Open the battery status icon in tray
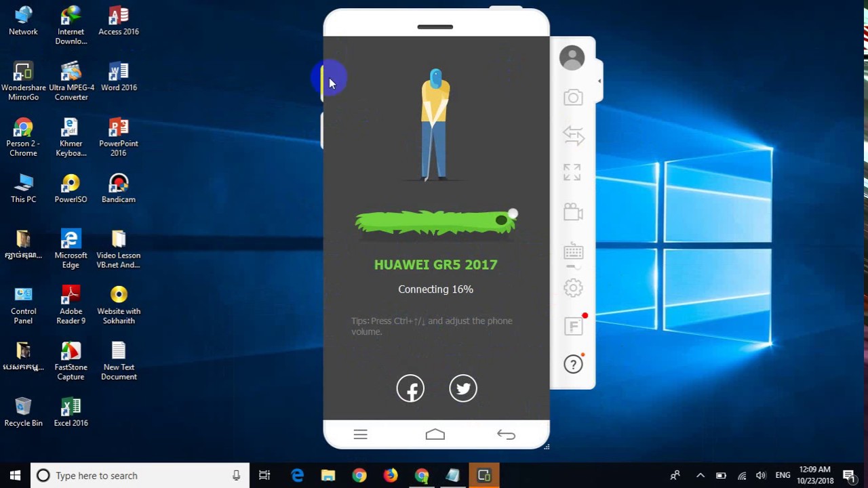Image resolution: width=868 pixels, height=488 pixels. [721, 476]
